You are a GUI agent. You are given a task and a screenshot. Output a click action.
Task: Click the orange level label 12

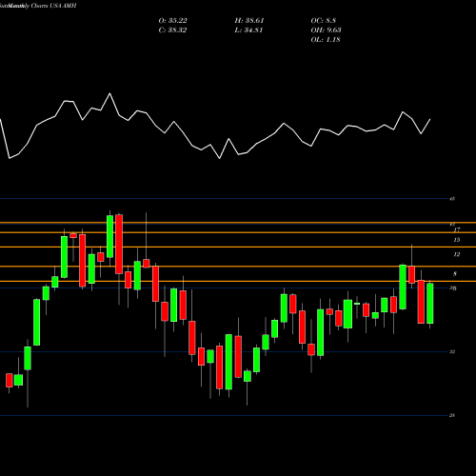457,254
